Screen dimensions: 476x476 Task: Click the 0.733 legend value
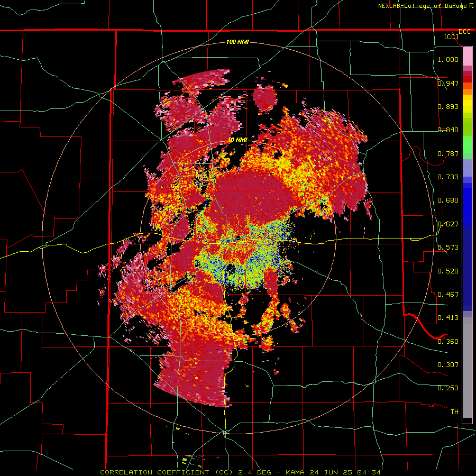[448, 177]
